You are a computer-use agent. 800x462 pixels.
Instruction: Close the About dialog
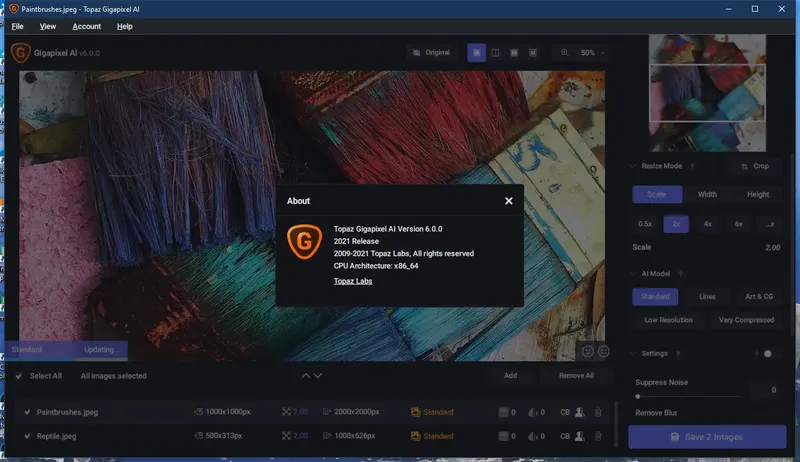(509, 201)
